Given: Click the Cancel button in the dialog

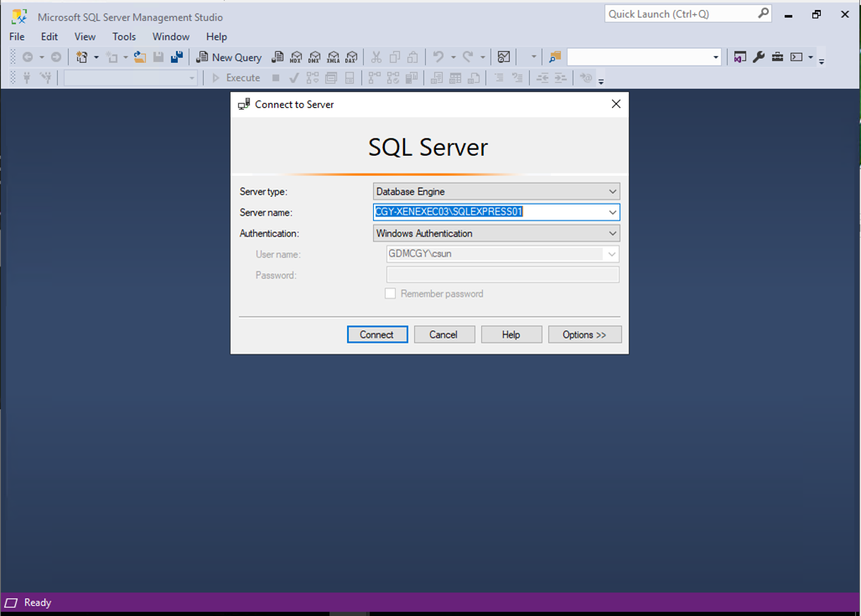Looking at the screenshot, I should (444, 334).
